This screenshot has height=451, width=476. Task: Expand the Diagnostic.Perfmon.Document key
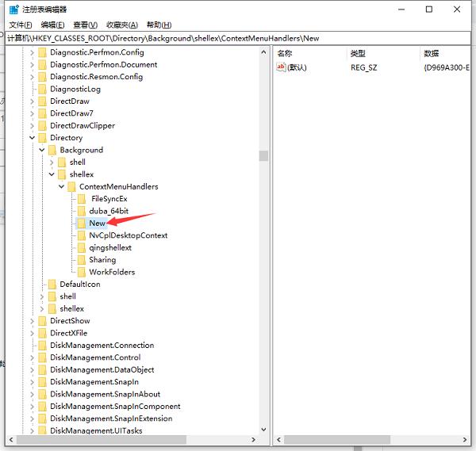(32, 65)
